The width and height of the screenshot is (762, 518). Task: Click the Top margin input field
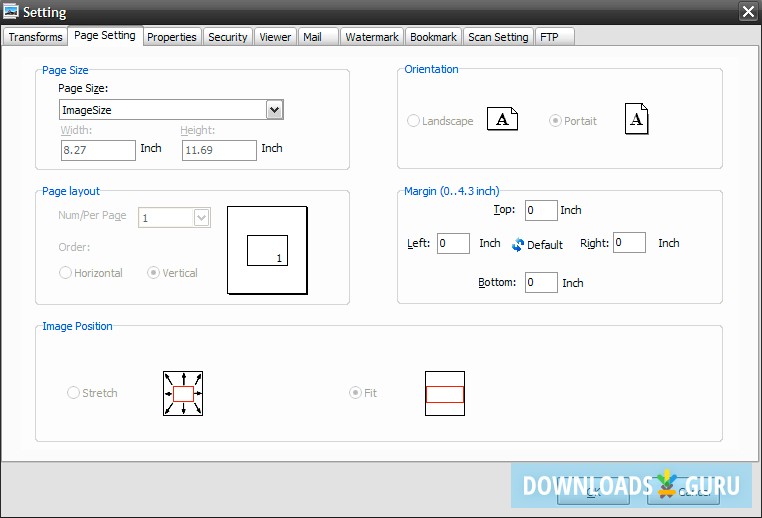pos(541,210)
